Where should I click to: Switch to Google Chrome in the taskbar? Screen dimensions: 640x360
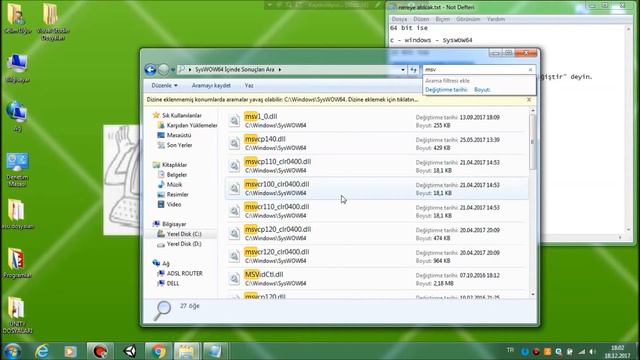[x=158, y=351]
